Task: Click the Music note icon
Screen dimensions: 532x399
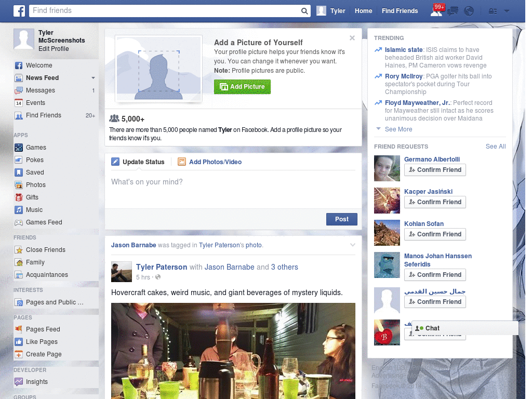Action: pos(19,210)
